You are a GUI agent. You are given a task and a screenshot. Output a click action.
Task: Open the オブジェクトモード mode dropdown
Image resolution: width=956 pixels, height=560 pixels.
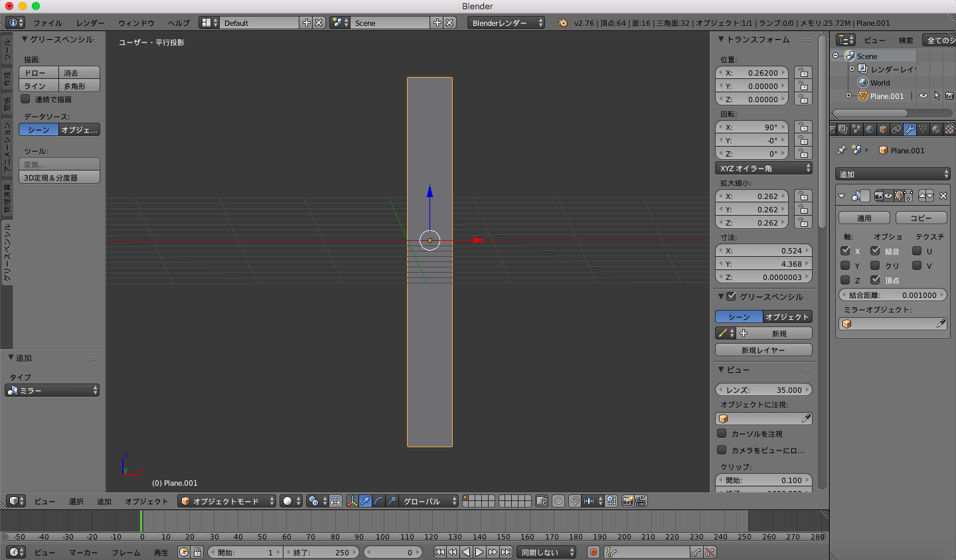point(226,501)
